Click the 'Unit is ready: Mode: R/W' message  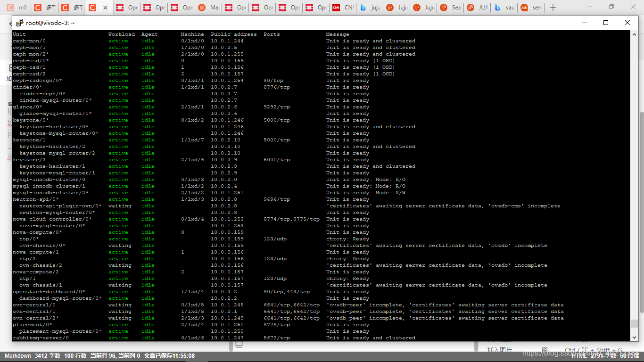366,193
